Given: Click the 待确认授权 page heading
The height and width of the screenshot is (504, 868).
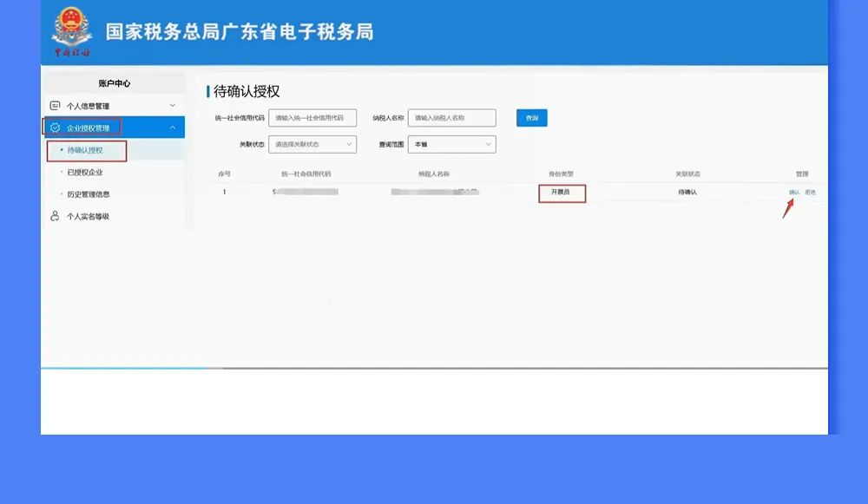Looking at the screenshot, I should (247, 91).
